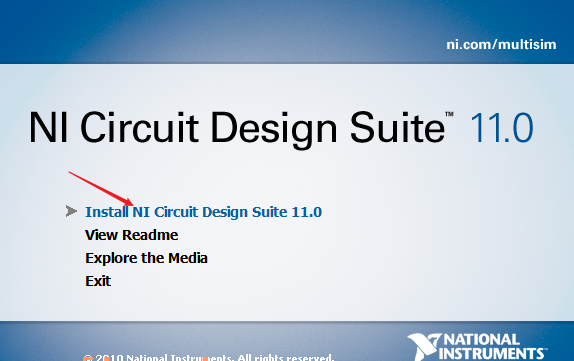Click the word Design in the title

(274, 131)
